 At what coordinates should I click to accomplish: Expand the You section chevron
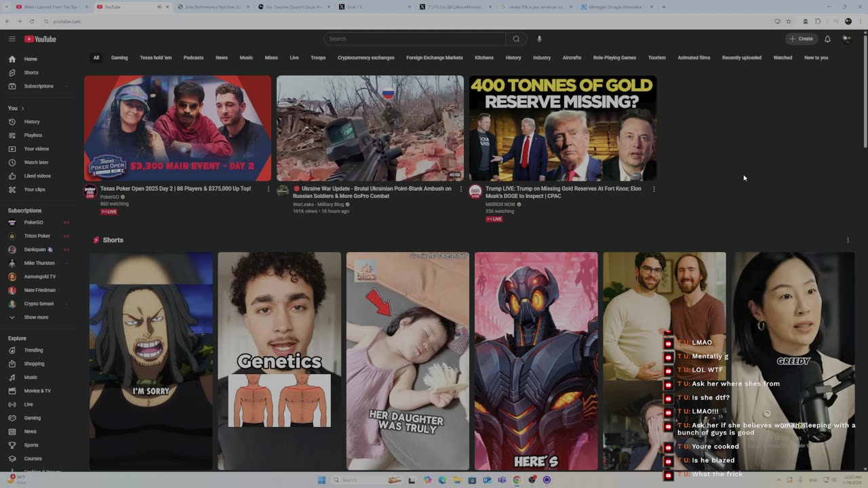[22, 108]
